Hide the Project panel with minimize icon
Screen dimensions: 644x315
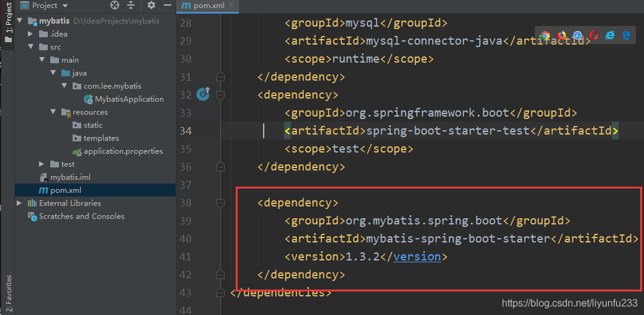[167, 6]
